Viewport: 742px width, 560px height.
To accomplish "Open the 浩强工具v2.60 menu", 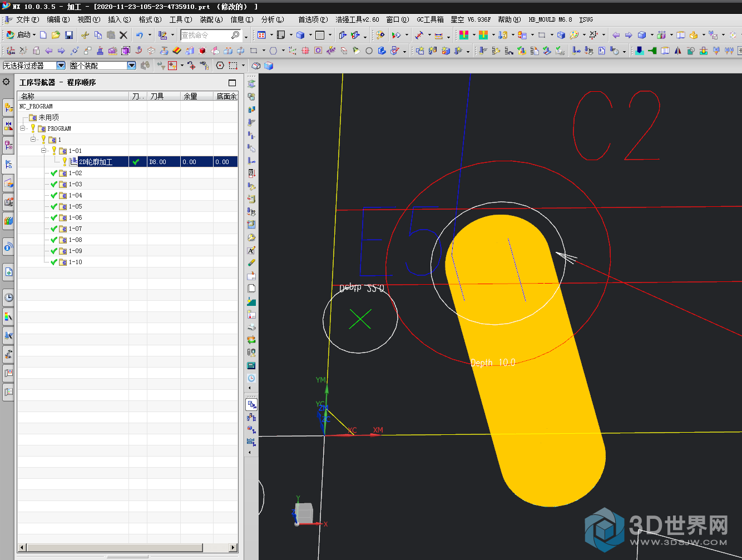I will (x=357, y=19).
